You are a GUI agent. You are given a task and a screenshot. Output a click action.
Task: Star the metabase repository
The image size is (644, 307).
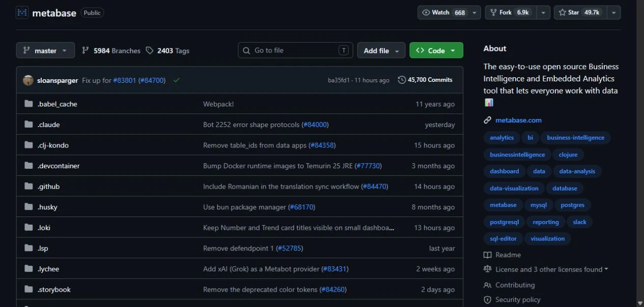click(x=581, y=13)
